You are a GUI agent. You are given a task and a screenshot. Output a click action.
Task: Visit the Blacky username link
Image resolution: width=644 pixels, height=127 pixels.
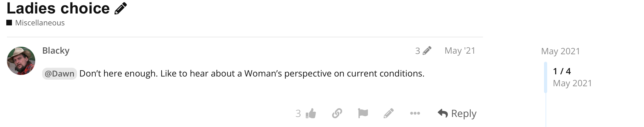(x=56, y=50)
